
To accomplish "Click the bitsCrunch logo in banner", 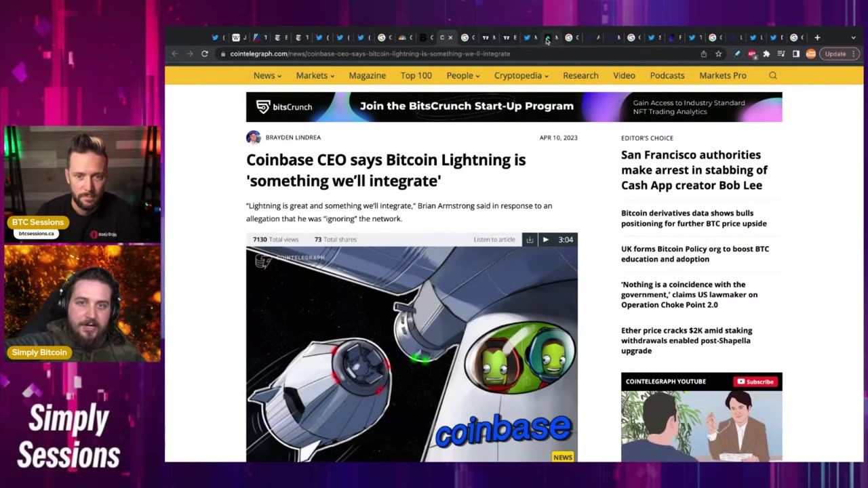I will point(283,106).
